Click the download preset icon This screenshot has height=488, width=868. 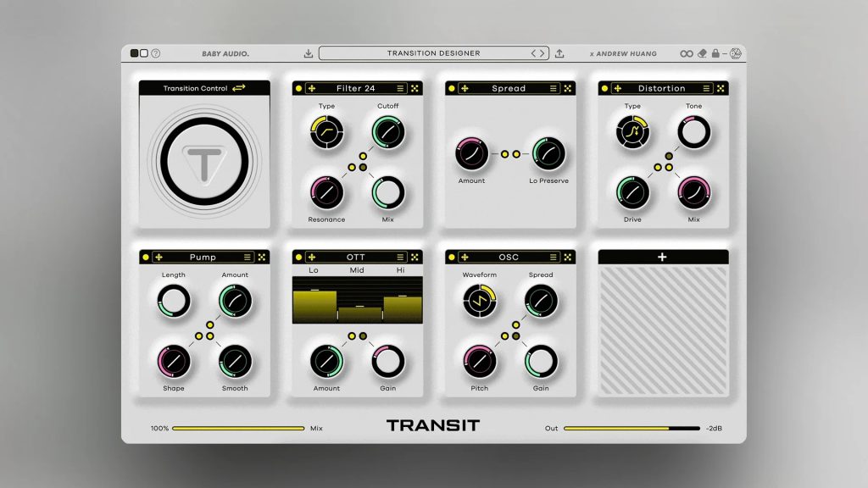(x=309, y=53)
